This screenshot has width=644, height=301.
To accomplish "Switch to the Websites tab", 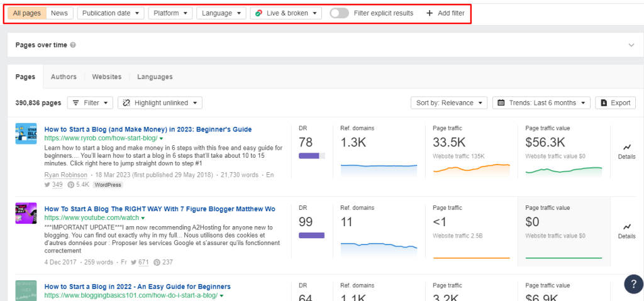I will click(x=107, y=77).
